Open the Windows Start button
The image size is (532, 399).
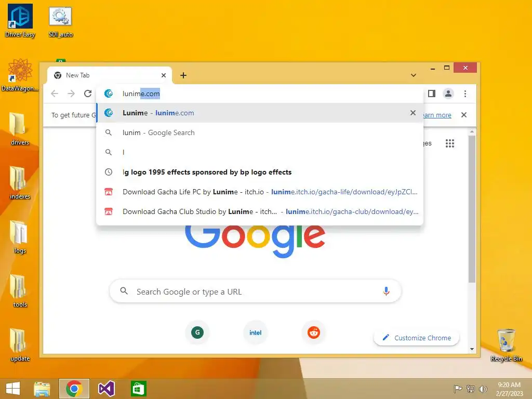point(13,389)
